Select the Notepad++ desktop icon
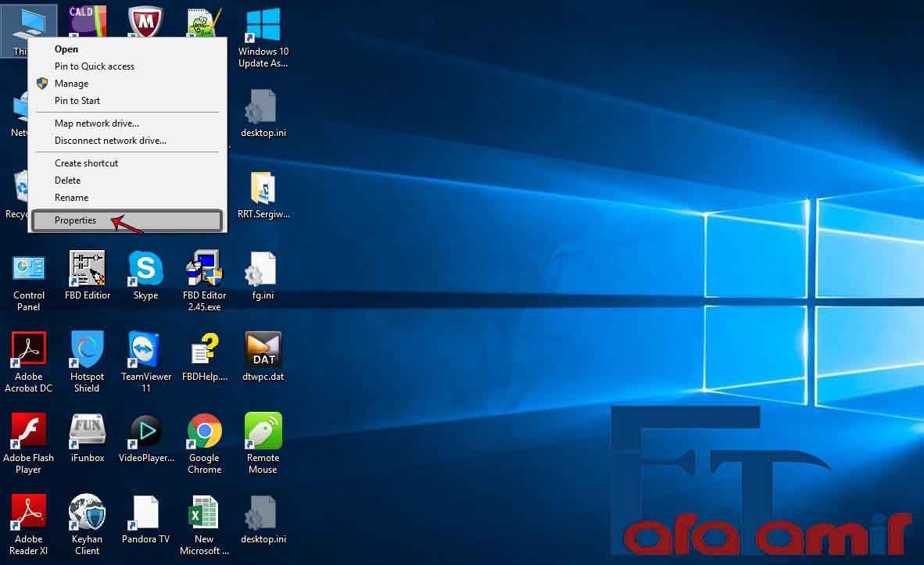Image resolution: width=924 pixels, height=565 pixels. [x=204, y=23]
